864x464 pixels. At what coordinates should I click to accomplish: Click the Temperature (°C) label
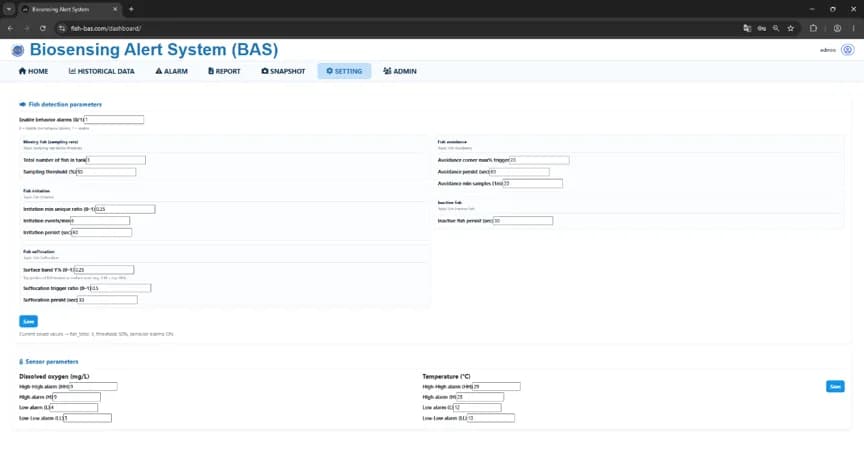pyautogui.click(x=446, y=376)
